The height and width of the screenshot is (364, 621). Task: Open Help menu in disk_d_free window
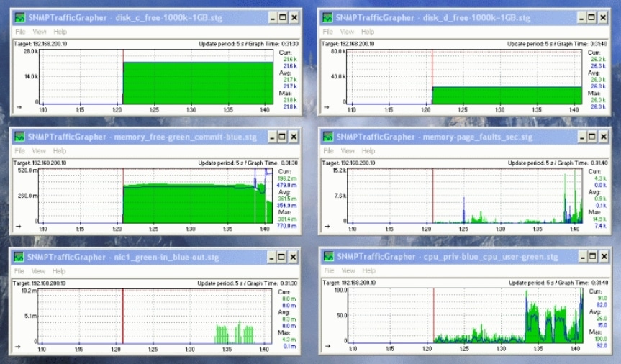click(368, 32)
